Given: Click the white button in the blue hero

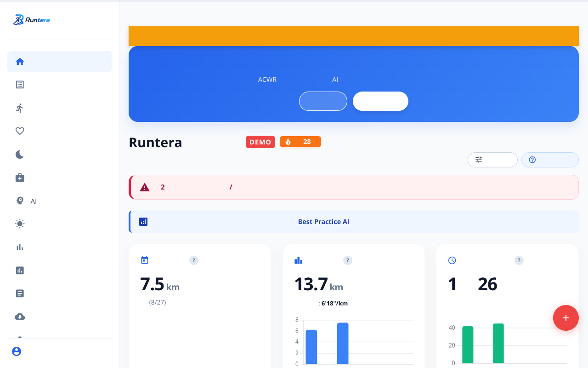Looking at the screenshot, I should click(x=380, y=101).
